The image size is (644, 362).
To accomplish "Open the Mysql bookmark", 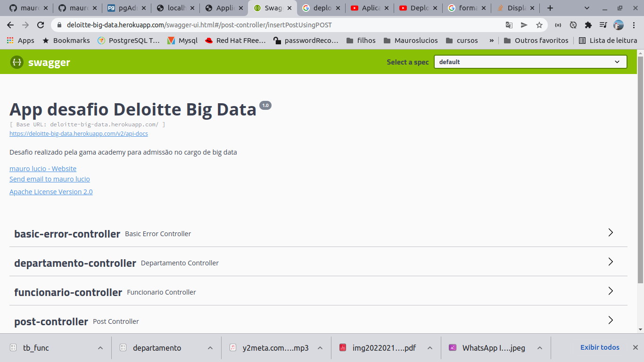I will click(x=182, y=41).
